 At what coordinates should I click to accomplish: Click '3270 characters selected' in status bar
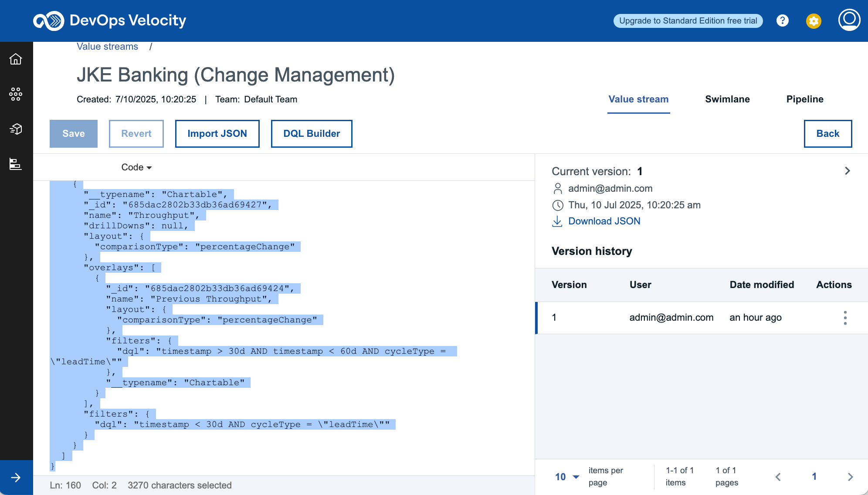[180, 485]
